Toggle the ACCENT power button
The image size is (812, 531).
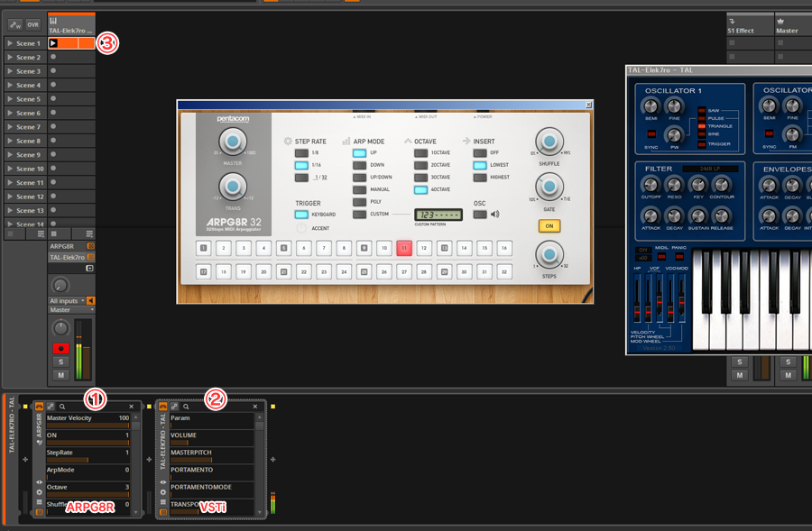(301, 228)
